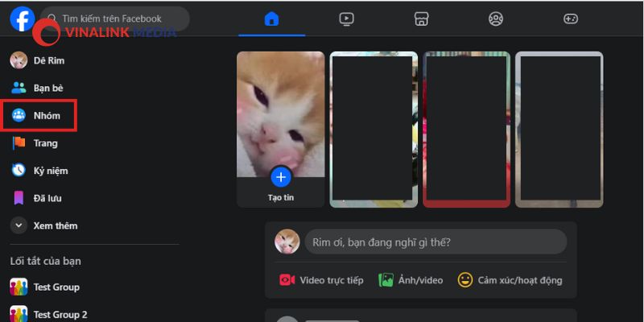Expand Xem thêm chevron
This screenshot has height=322, width=644.
click(x=19, y=225)
